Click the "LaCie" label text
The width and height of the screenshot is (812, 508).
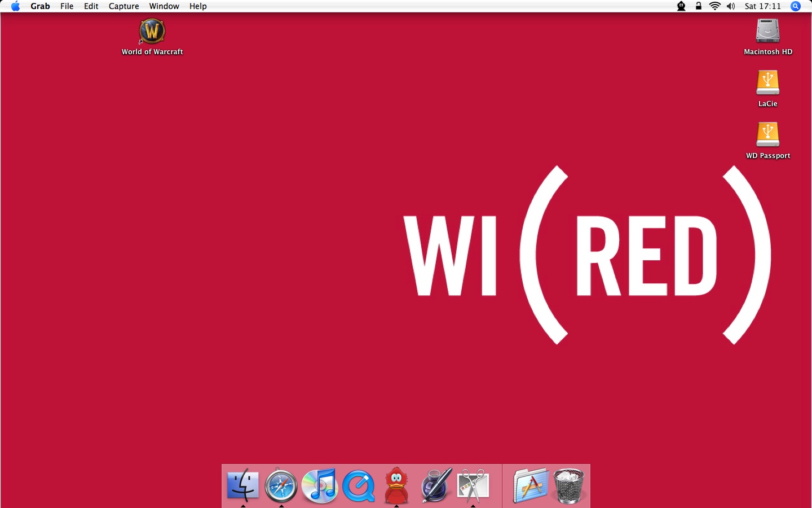pos(768,104)
